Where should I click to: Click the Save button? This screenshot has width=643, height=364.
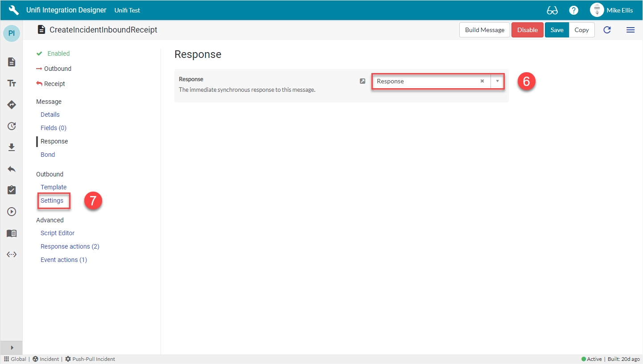556,30
